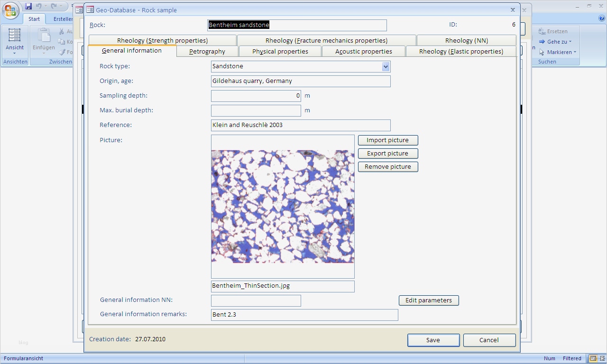607x364 pixels.
Task: Open the Physical properties tab
Action: coord(280,52)
